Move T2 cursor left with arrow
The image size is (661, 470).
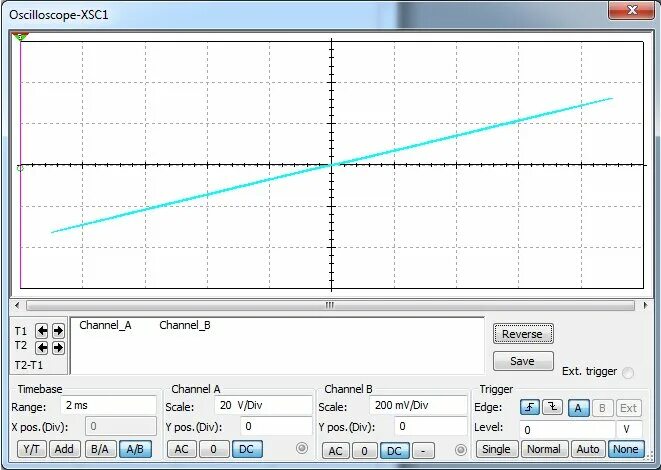coord(42,348)
